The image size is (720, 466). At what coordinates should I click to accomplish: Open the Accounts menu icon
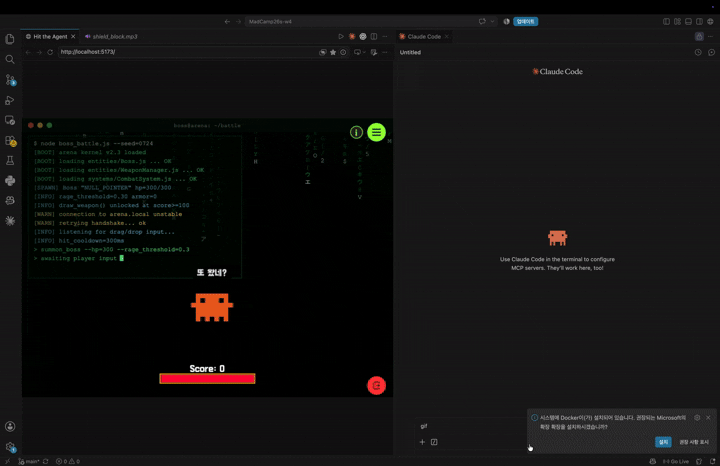10,427
